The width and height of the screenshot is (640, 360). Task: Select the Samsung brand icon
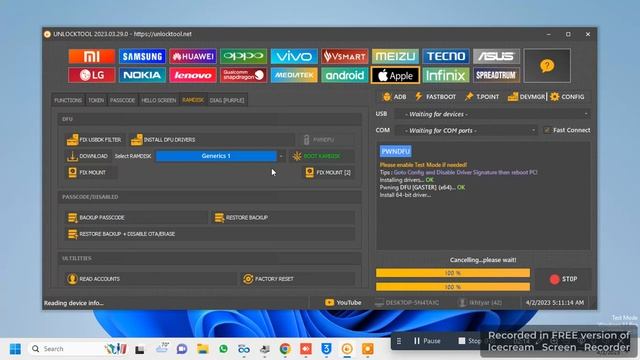point(142,56)
